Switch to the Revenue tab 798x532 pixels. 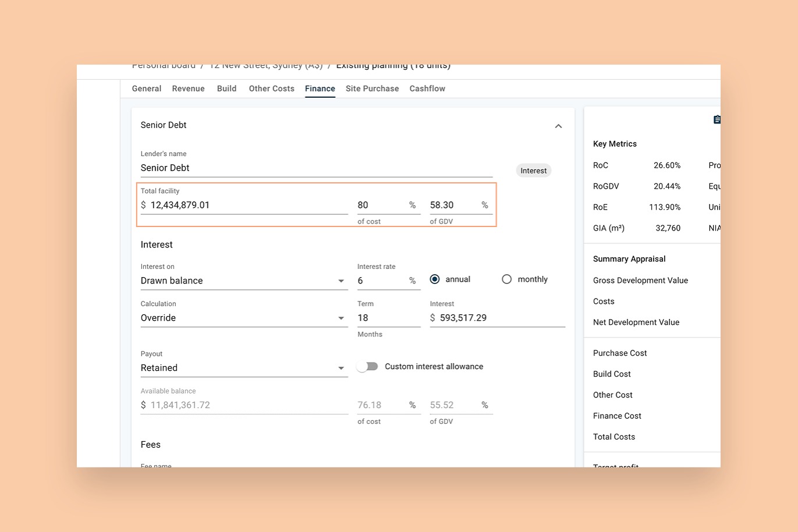pyautogui.click(x=188, y=88)
